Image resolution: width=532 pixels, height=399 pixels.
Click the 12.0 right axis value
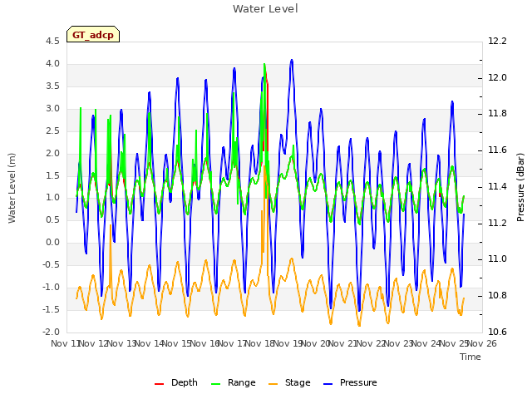coord(497,77)
